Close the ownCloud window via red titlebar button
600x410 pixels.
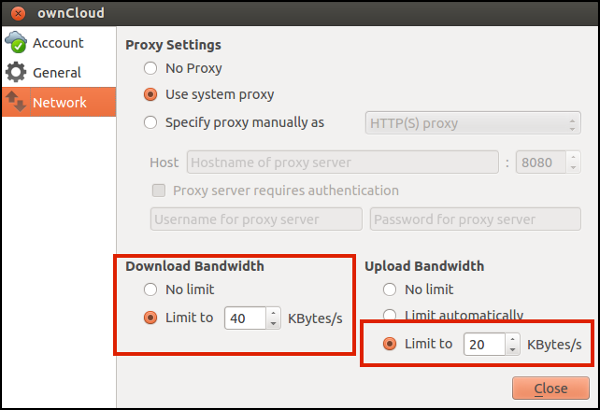coord(18,14)
